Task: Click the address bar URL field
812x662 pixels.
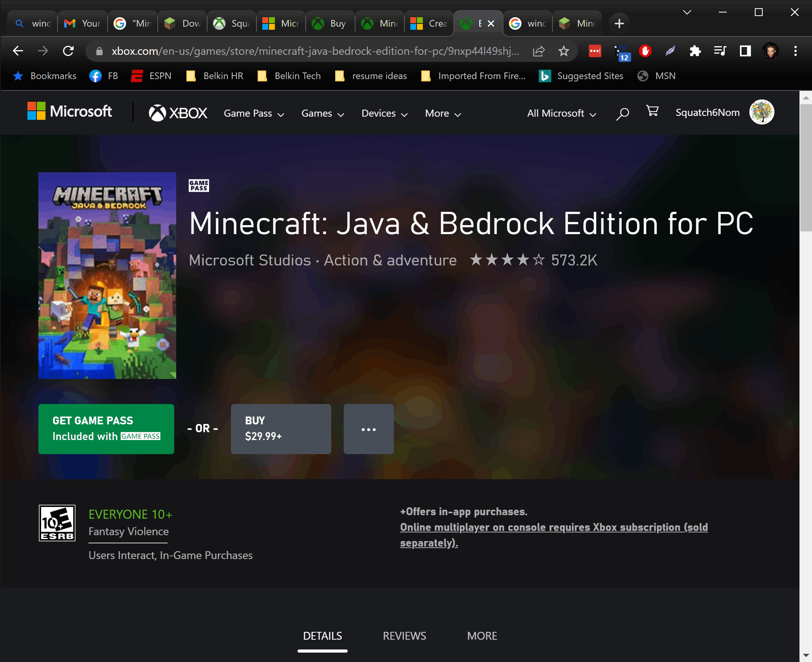Action: click(x=315, y=51)
